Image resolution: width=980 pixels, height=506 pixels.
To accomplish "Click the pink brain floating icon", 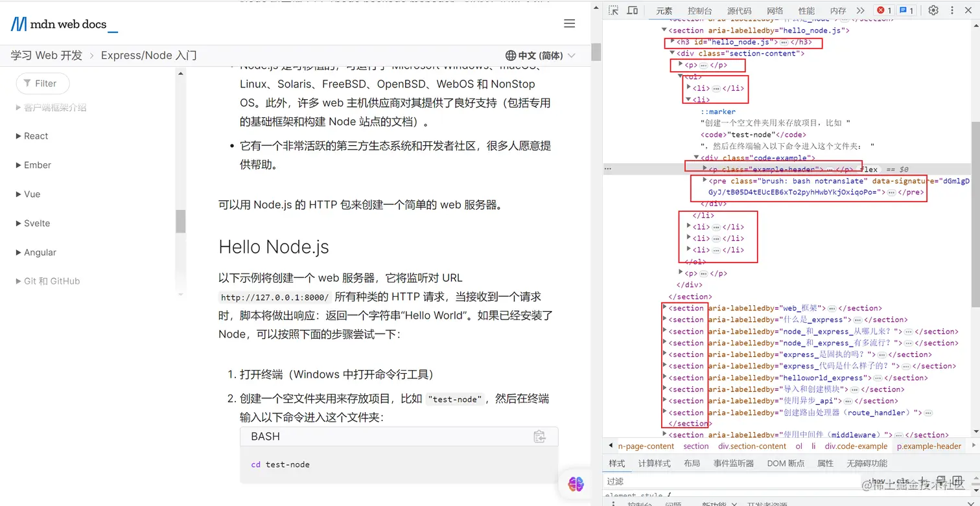I will [x=576, y=483].
